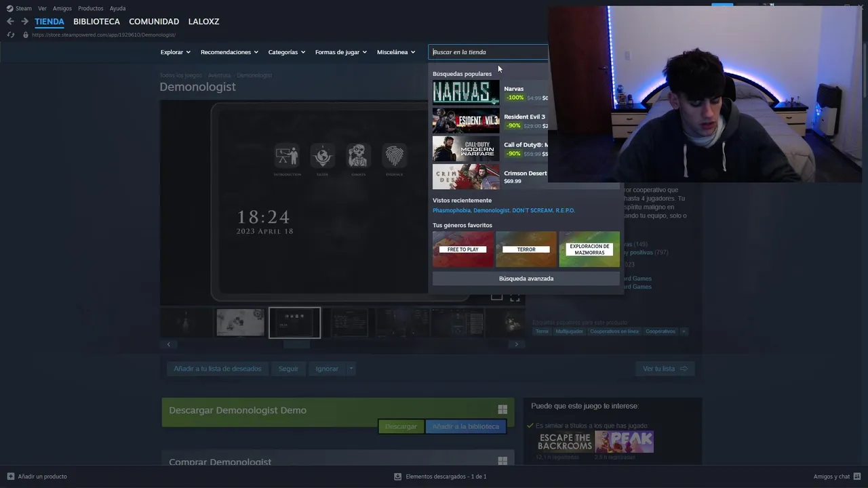Click the Ignorar button
The image size is (868, 488).
click(327, 369)
